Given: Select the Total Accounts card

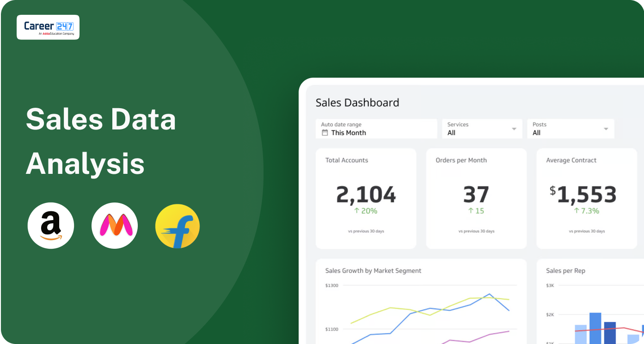Looking at the screenshot, I should [x=366, y=198].
